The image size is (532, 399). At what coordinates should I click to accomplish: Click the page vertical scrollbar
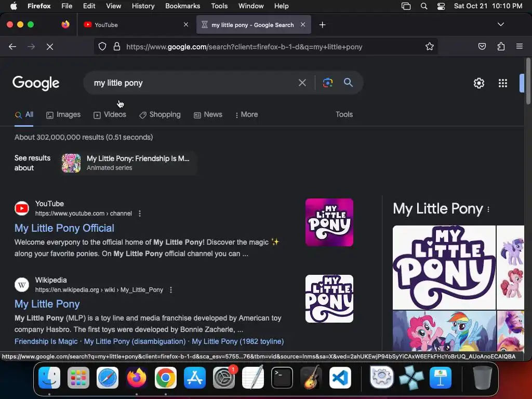[x=528, y=82]
